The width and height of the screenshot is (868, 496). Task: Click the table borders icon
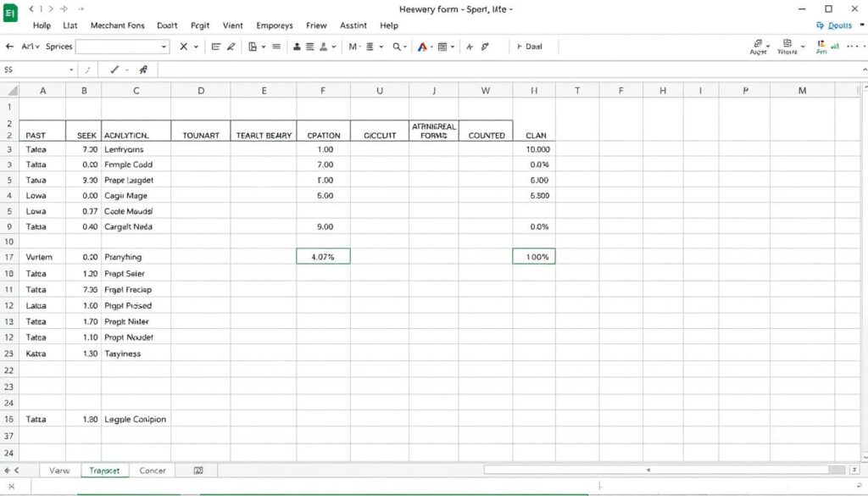(442, 47)
